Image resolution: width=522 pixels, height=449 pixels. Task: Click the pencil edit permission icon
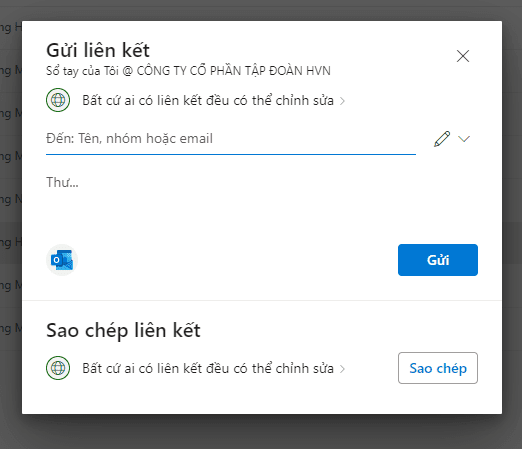tap(442, 139)
